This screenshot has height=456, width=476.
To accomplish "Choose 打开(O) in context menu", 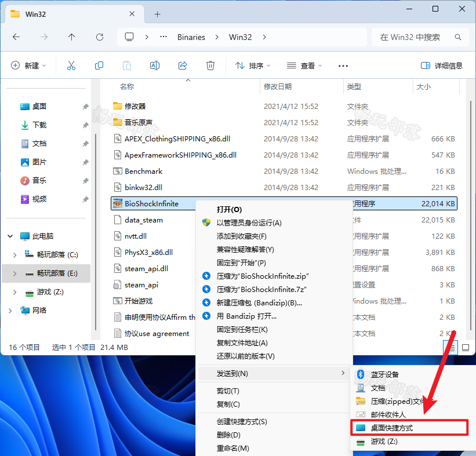I will (x=274, y=210).
